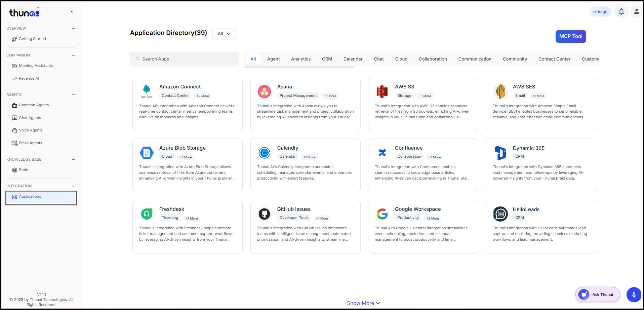Open the Google Workspace card title

(418, 209)
